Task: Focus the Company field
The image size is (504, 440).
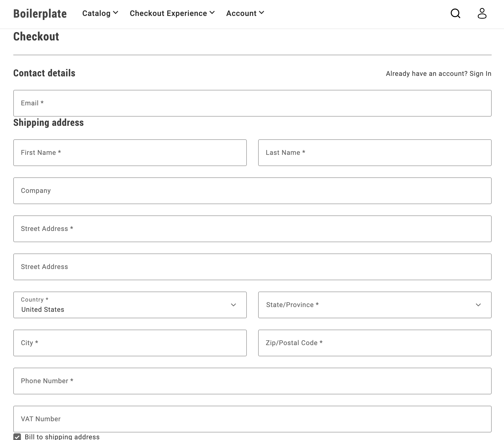Action: tap(252, 191)
